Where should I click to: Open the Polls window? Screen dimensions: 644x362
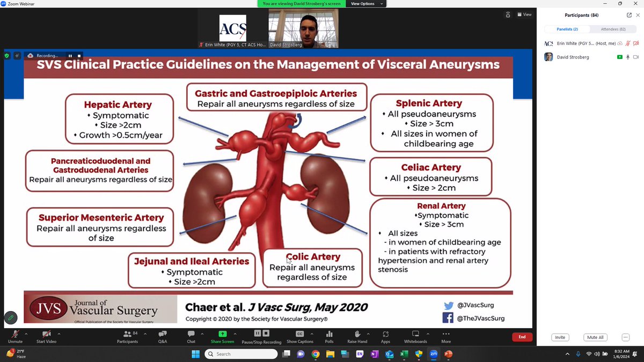pyautogui.click(x=329, y=336)
